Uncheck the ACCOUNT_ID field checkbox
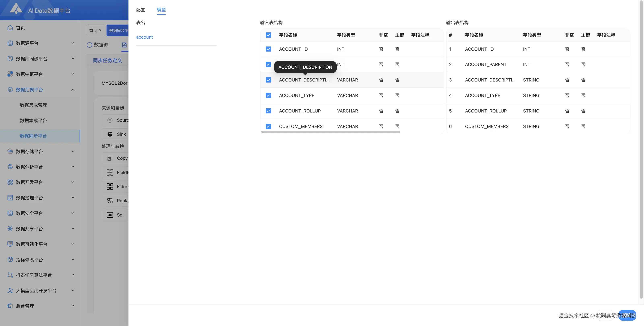This screenshot has width=644, height=326. [x=268, y=49]
